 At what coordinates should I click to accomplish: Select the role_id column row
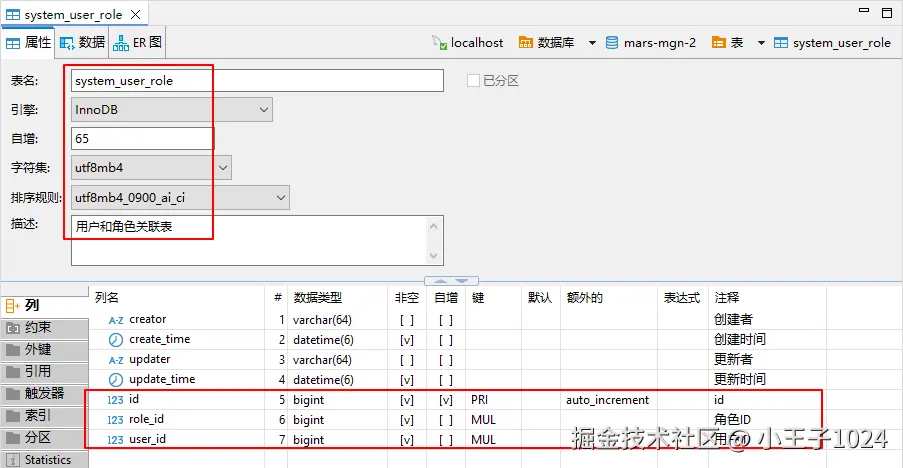click(x=458, y=420)
